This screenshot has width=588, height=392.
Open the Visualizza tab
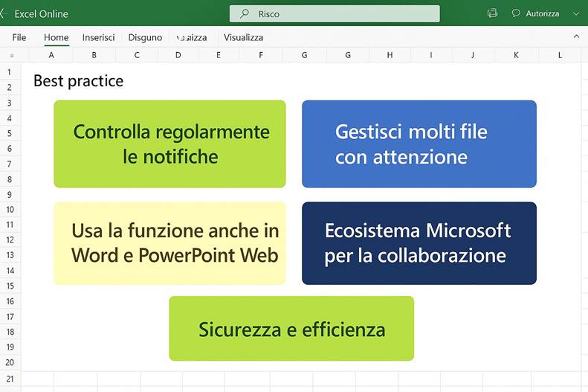[243, 37]
